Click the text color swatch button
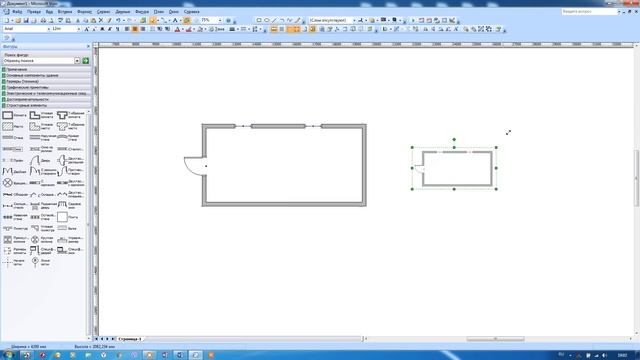The image size is (640, 360). 177,29
